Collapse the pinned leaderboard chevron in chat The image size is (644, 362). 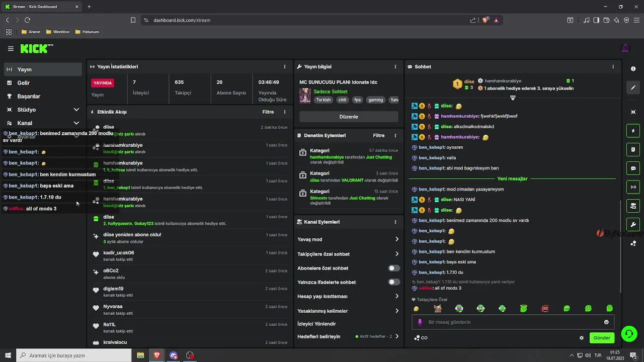[x=513, y=98]
